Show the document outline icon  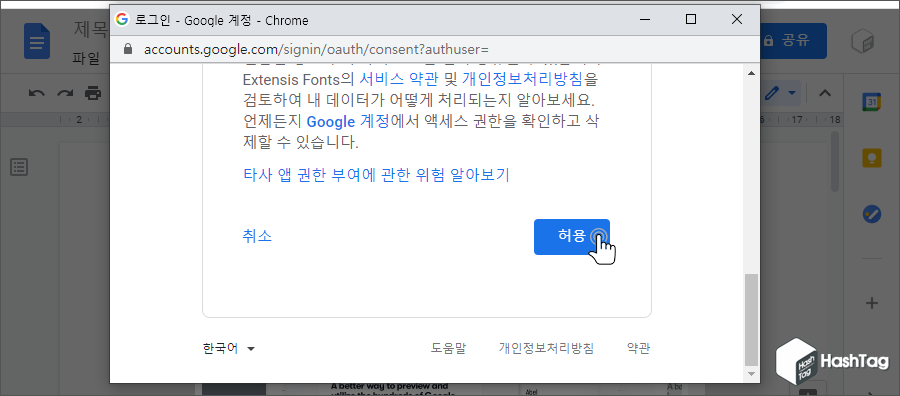19,167
